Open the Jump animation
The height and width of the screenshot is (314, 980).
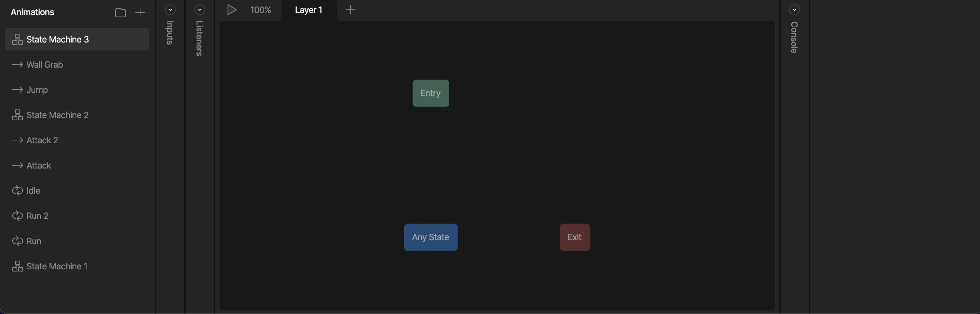(x=37, y=90)
